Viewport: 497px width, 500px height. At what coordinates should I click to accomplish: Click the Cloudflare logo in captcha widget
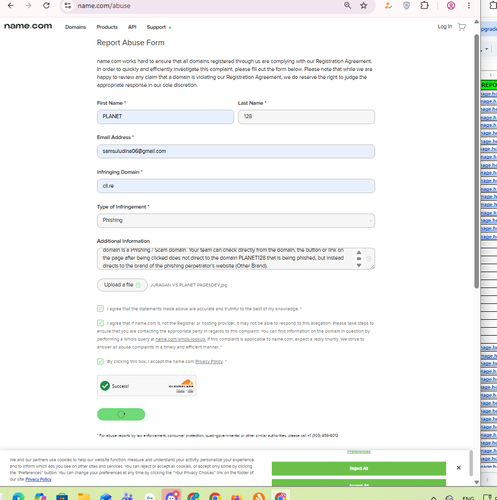coord(181,384)
